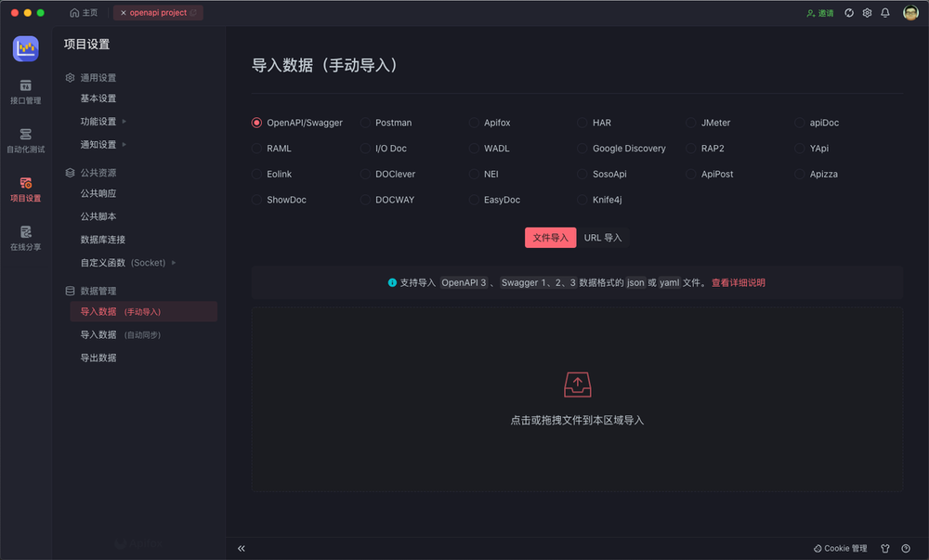Collapse the settings panel with the double-arrow
The width and height of the screenshot is (929, 560).
coord(242,548)
